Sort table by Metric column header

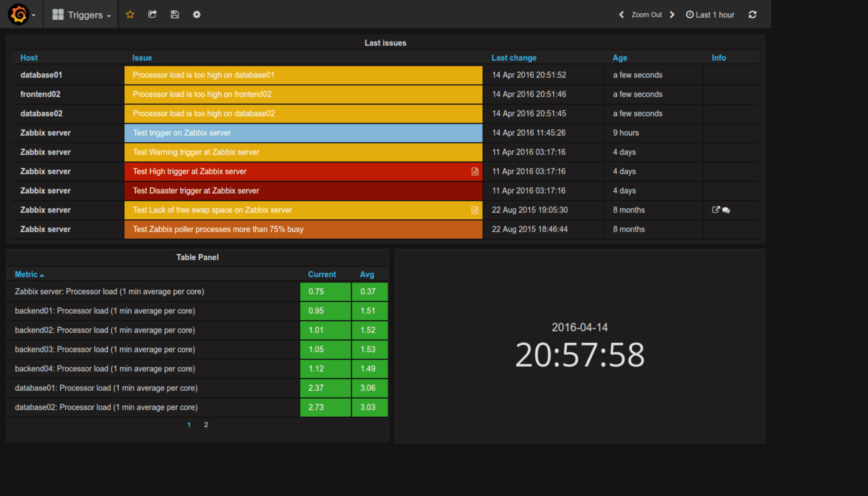[26, 274]
